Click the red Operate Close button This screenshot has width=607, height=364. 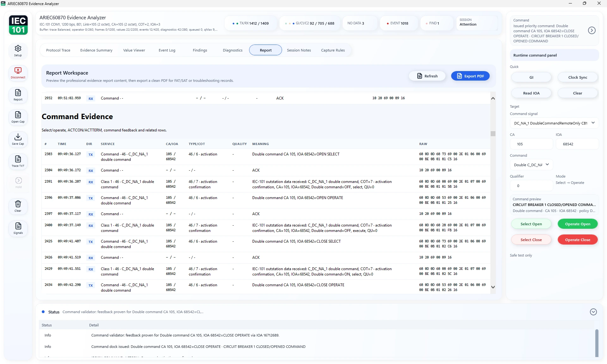click(x=578, y=240)
